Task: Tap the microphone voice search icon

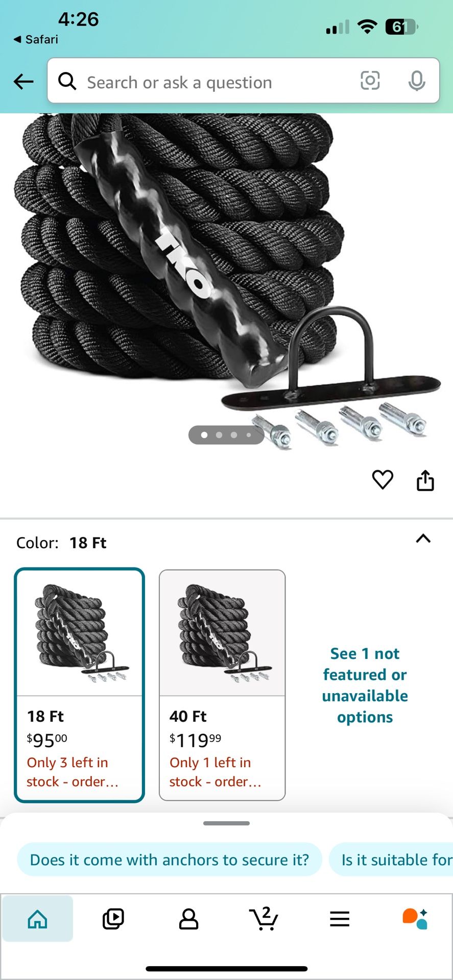Action: [417, 81]
